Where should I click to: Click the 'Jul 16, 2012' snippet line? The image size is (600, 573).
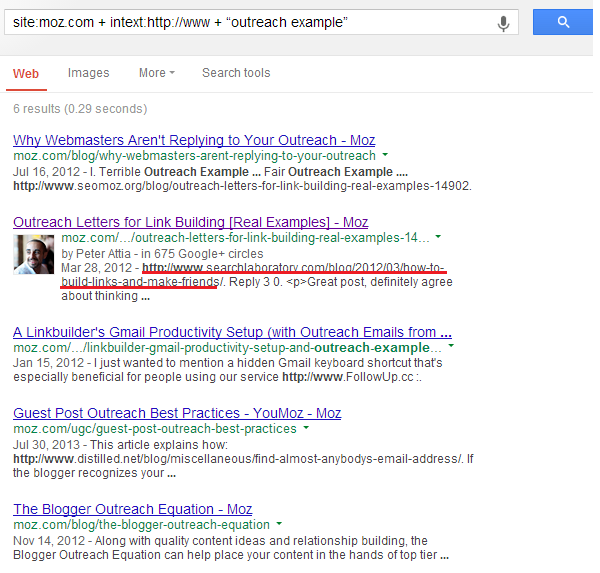tap(210, 172)
